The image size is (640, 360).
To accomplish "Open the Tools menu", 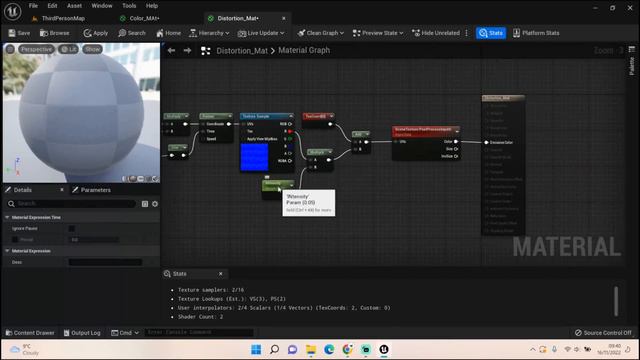I will pos(129,6).
